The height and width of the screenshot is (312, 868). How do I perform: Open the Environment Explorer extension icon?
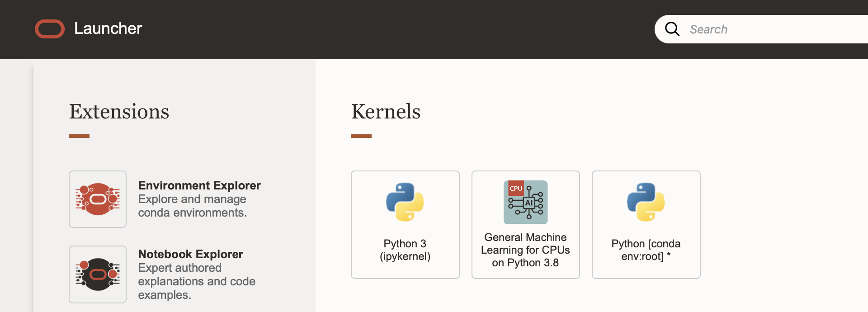[x=98, y=199]
